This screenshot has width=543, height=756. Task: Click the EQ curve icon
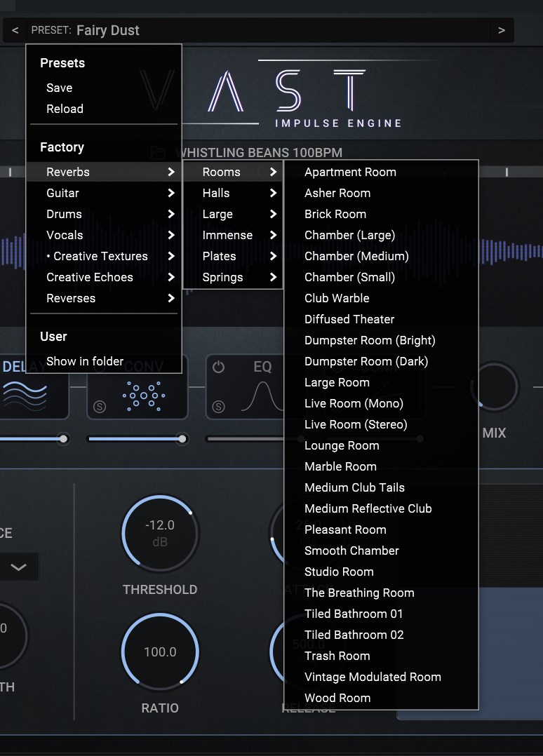(261, 396)
